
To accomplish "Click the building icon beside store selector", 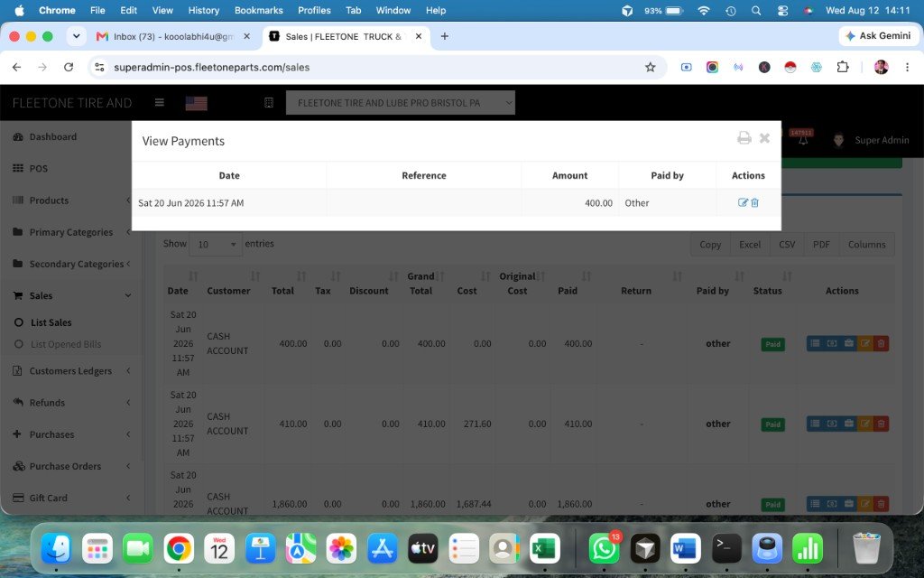I will 269,103.
